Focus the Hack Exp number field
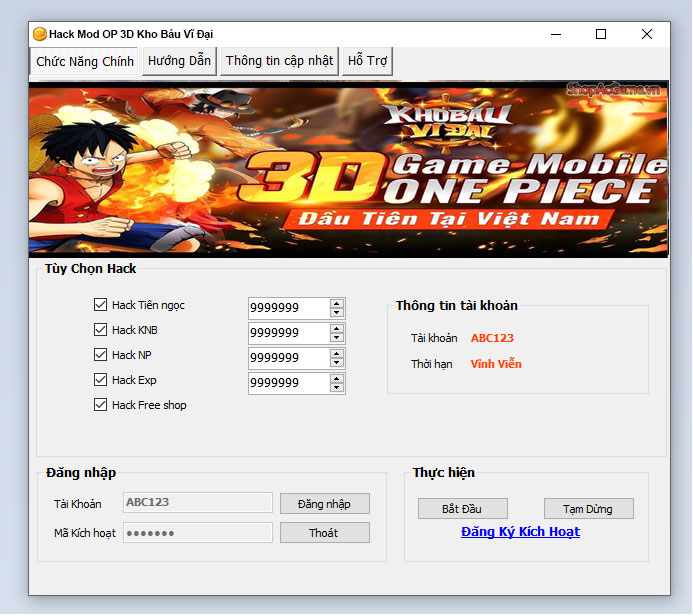Viewport: 693px width, 616px height. click(289, 383)
